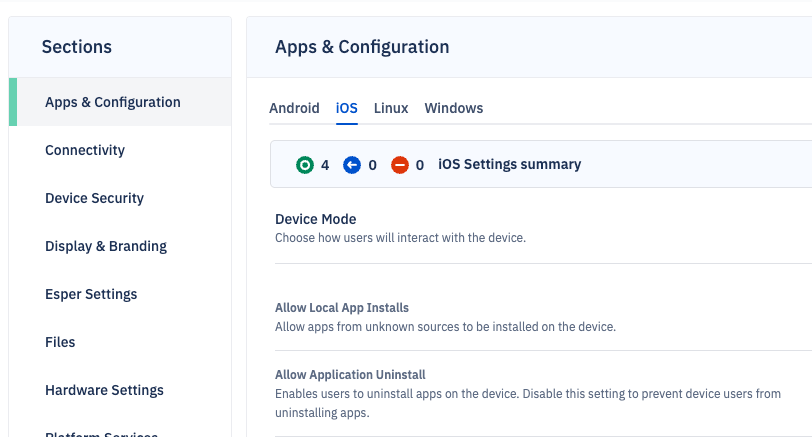Click the Device Mode setting heading

click(x=315, y=219)
